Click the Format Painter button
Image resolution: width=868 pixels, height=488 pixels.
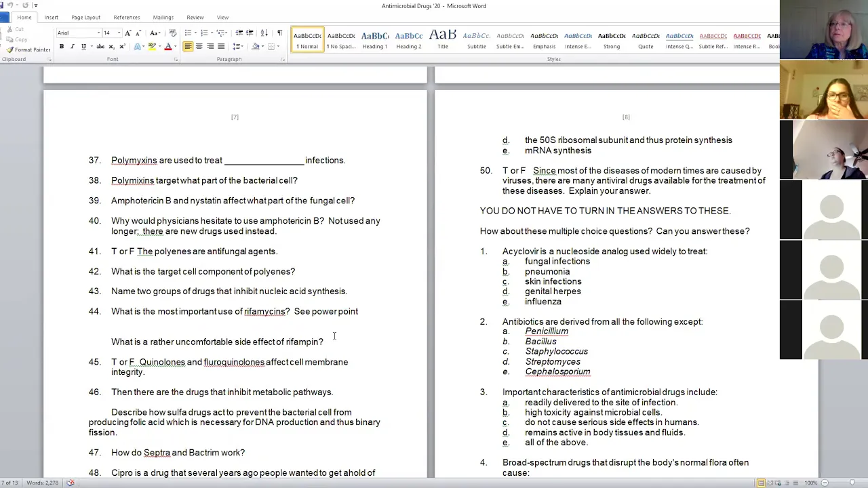click(28, 49)
